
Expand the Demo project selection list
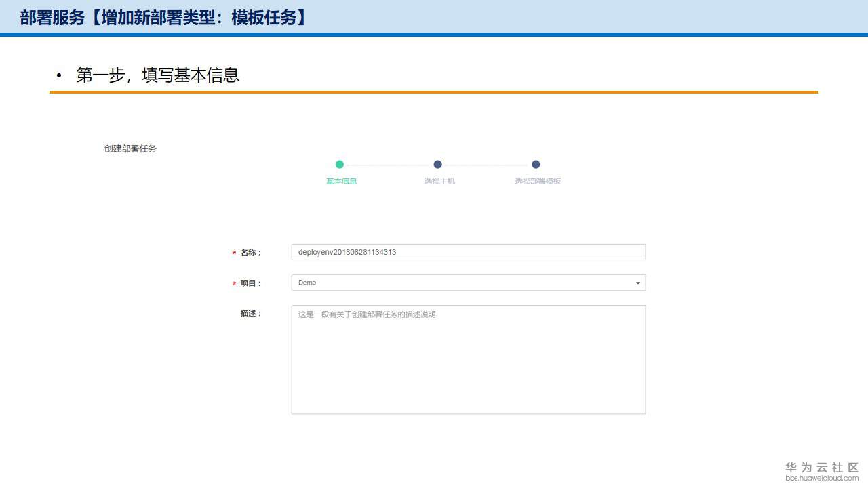(x=637, y=283)
